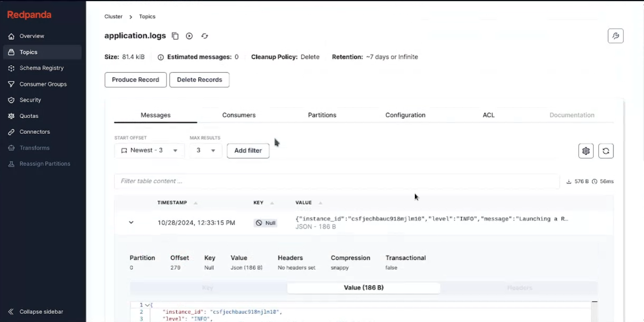The image size is (644, 322).
Task: Reload messages with refresh button
Action: [x=606, y=151]
